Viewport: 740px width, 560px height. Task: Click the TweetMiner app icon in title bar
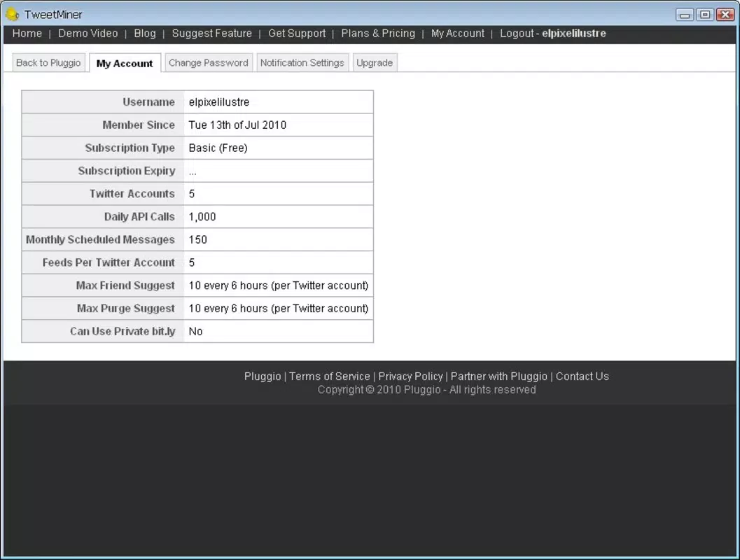(12, 15)
